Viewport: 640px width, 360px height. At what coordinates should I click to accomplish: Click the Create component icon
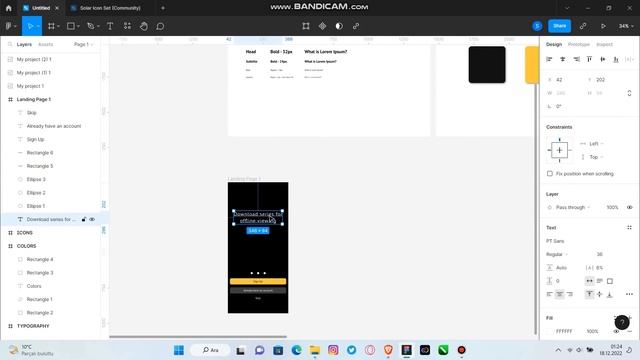coord(322,26)
